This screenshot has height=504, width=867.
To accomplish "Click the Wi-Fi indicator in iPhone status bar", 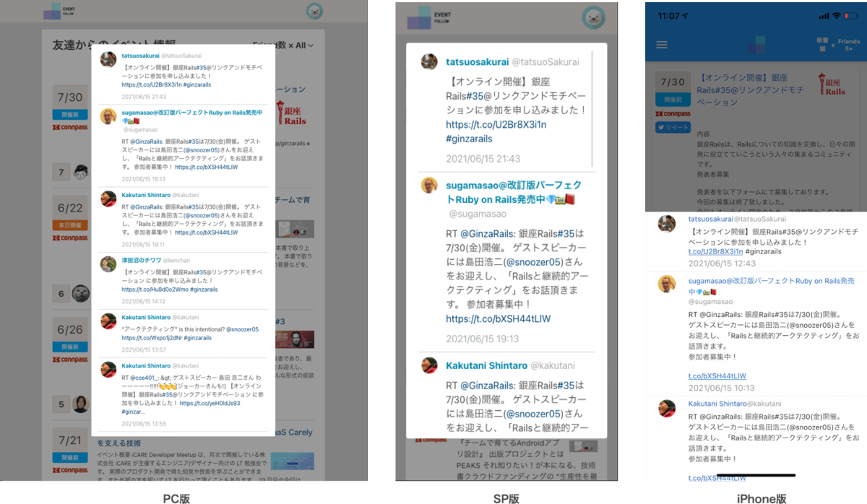I will pyautogui.click(x=836, y=15).
